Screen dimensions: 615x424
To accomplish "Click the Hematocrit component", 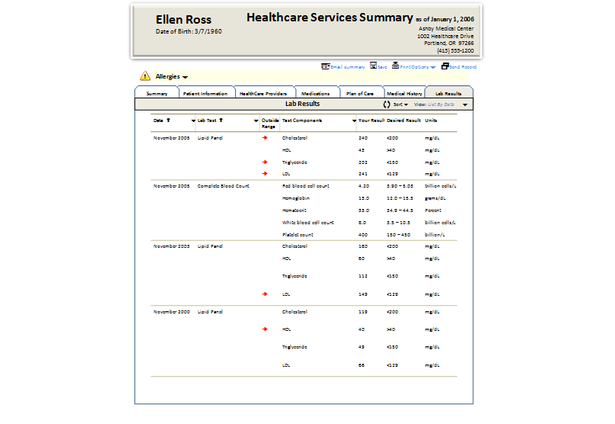I will 294,210.
